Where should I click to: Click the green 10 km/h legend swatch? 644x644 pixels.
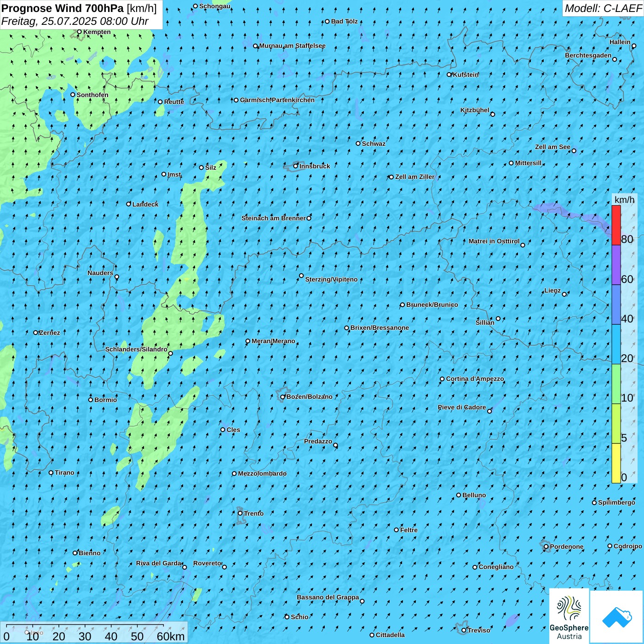click(x=616, y=384)
